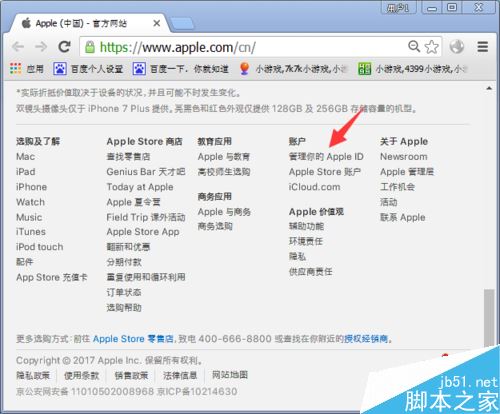
Task: Open the iTunes footer link
Action: 31,232
